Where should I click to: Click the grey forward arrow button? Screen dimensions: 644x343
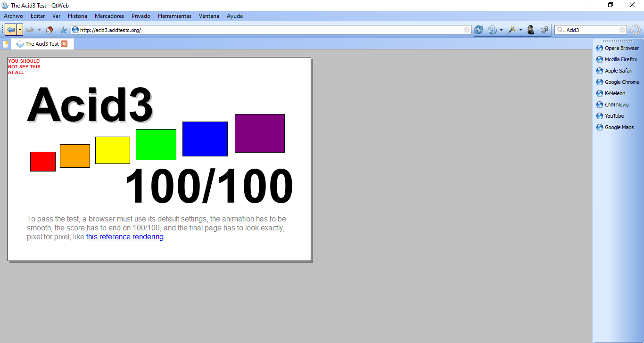point(30,30)
